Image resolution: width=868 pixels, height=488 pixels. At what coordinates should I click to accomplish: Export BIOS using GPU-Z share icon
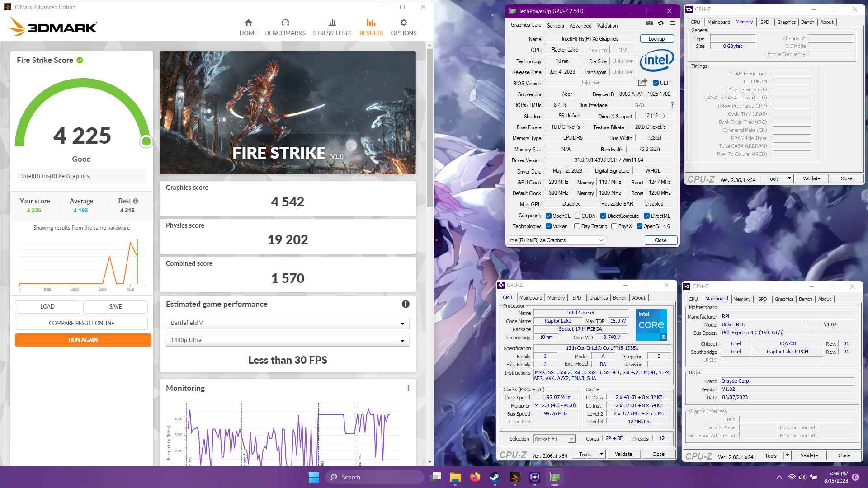point(642,83)
